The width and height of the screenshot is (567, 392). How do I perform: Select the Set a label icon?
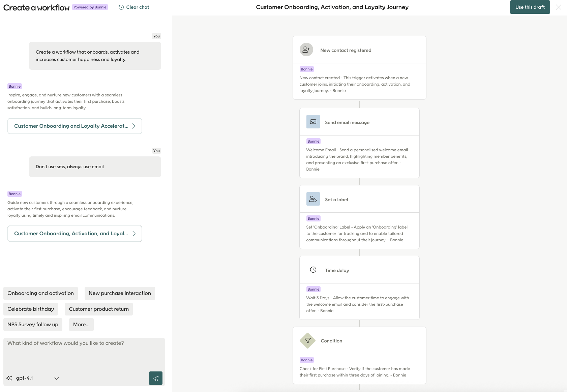pos(313,199)
